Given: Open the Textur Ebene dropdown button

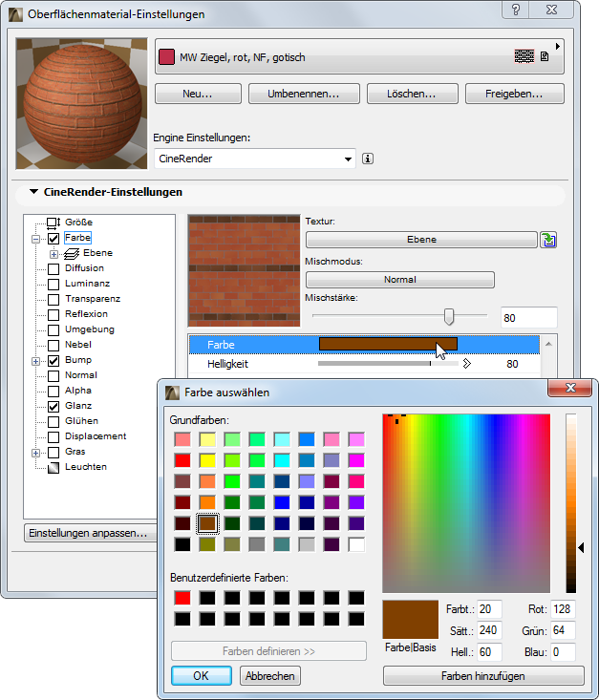Looking at the screenshot, I should [x=421, y=240].
